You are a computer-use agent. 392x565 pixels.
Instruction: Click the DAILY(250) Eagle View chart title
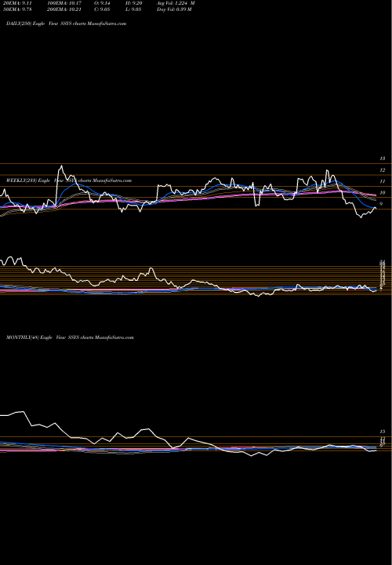pos(66,24)
